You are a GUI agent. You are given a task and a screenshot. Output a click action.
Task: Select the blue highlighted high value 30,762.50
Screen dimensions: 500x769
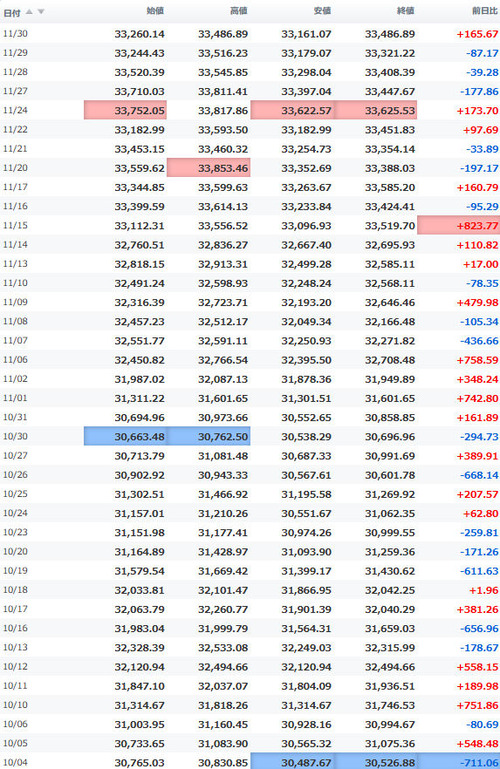[x=209, y=436]
